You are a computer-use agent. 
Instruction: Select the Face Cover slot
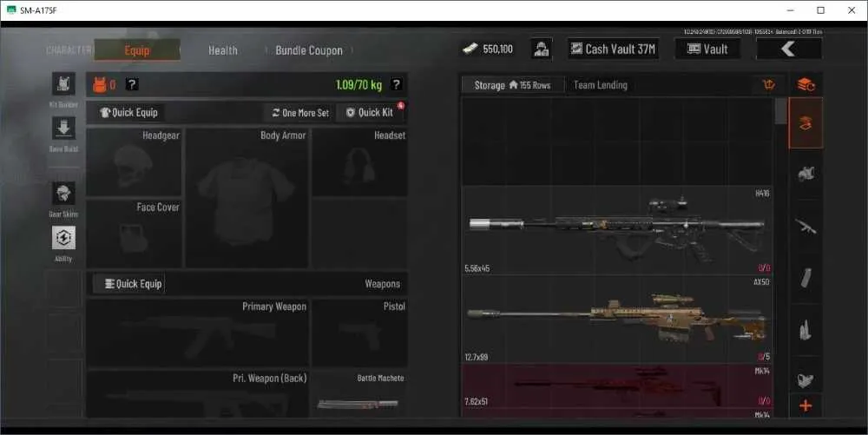[x=134, y=234]
